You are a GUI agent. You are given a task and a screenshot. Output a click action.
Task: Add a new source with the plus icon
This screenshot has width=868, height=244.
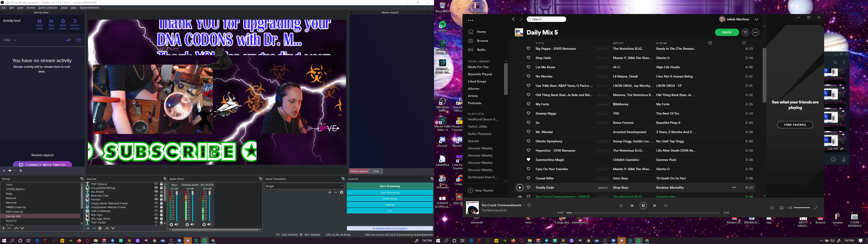pos(88,228)
